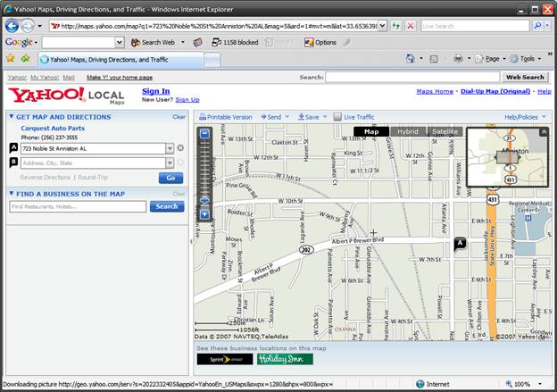The image size is (557, 392).
Task: Click the zoom in plus button on map
Action: [204, 214]
